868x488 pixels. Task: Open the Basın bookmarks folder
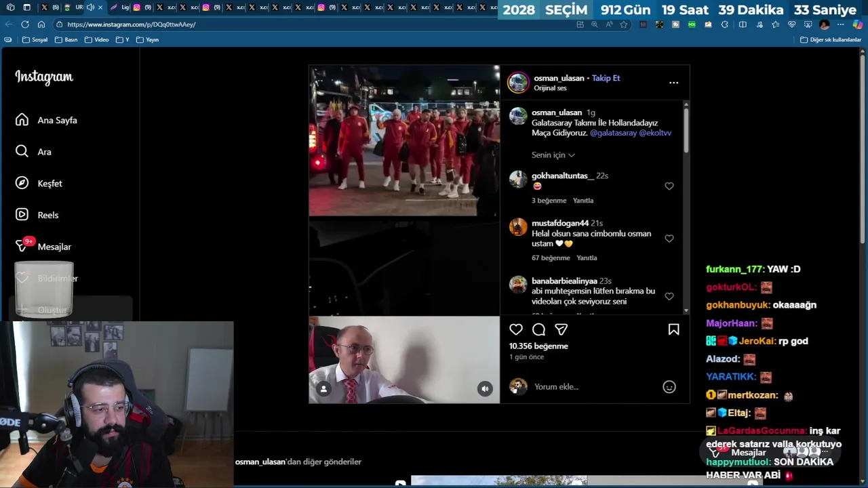coord(66,40)
